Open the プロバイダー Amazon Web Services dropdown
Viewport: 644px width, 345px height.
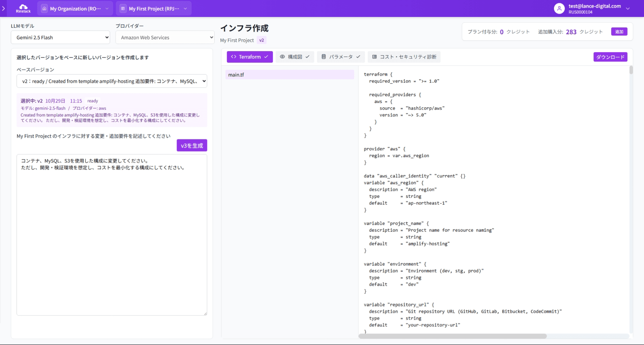coord(165,37)
